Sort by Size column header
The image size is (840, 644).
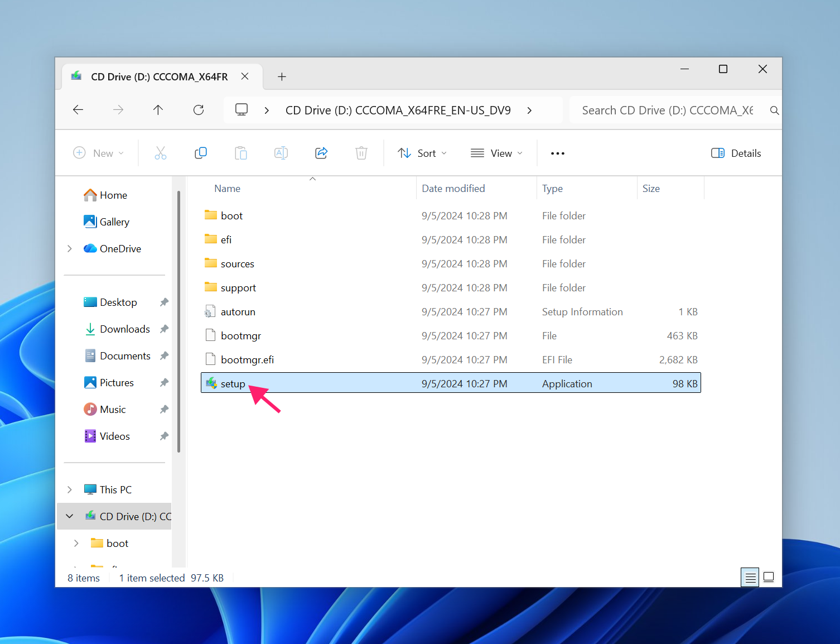tap(651, 189)
